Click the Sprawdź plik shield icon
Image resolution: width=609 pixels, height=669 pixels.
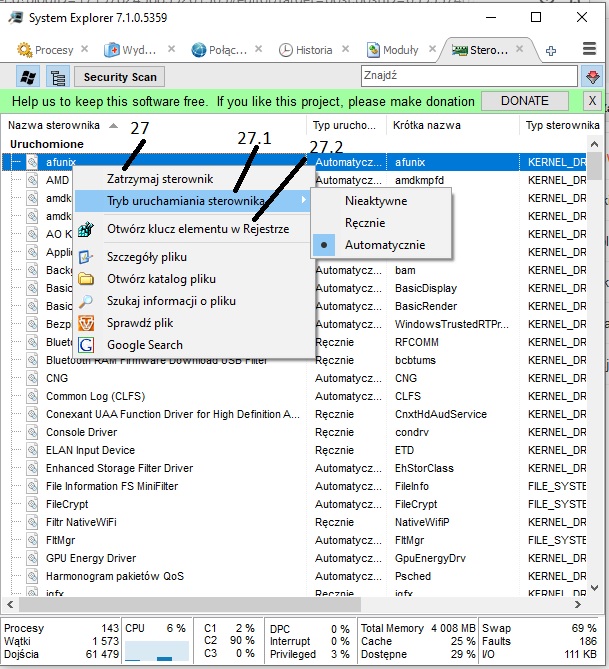[86, 323]
